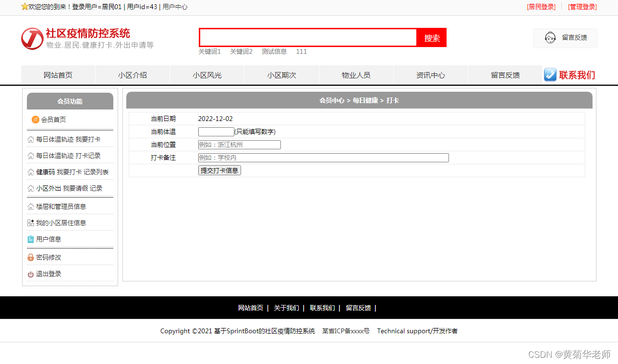The image size is (618, 364).
Task: Open the 资讯中心 navigation tab
Action: [x=431, y=75]
